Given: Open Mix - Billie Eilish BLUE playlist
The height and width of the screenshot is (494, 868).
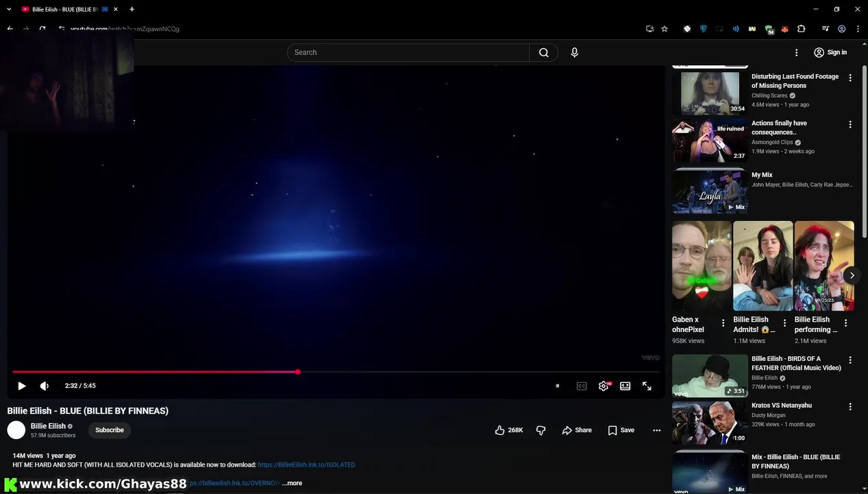Looking at the screenshot, I should pyautogui.click(x=710, y=473).
